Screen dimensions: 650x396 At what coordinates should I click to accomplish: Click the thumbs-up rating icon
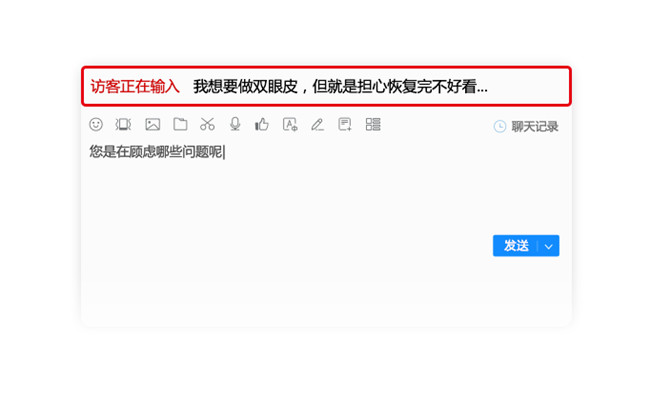(262, 124)
